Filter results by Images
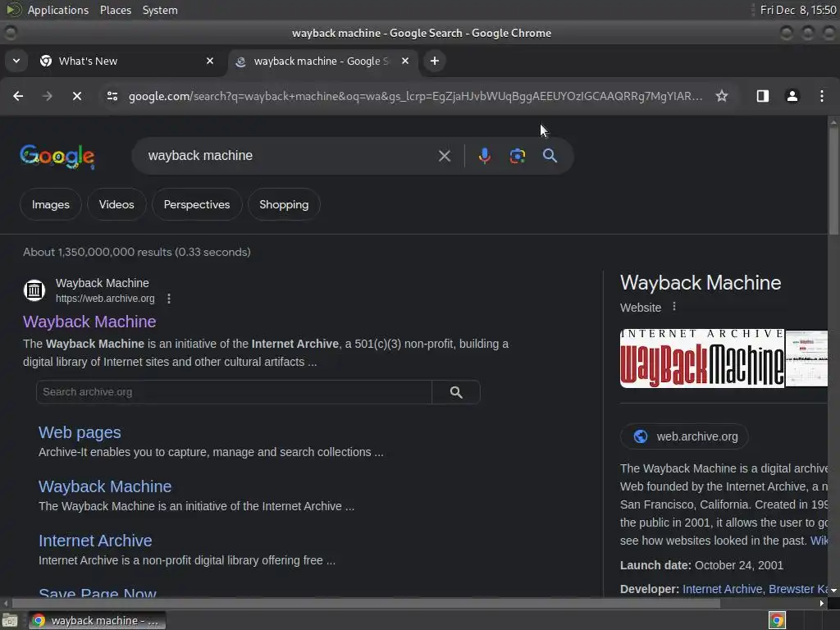The height and width of the screenshot is (630, 840). [x=50, y=204]
